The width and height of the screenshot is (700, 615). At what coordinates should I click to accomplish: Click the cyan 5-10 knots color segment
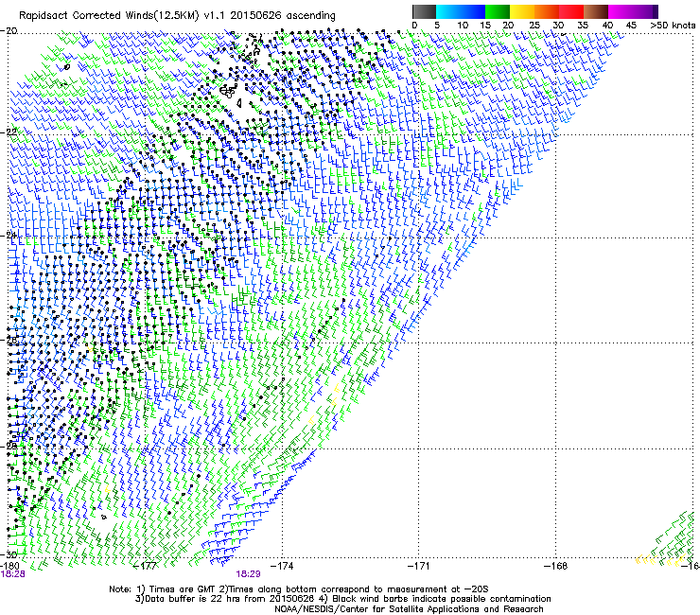[447, 11]
